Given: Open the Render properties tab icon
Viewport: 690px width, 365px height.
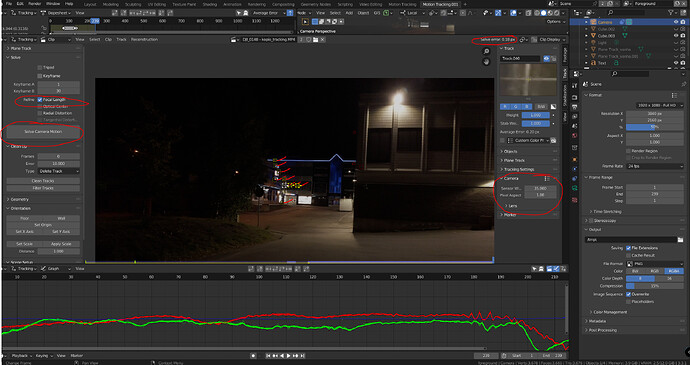Looking at the screenshot, I should point(575,97).
